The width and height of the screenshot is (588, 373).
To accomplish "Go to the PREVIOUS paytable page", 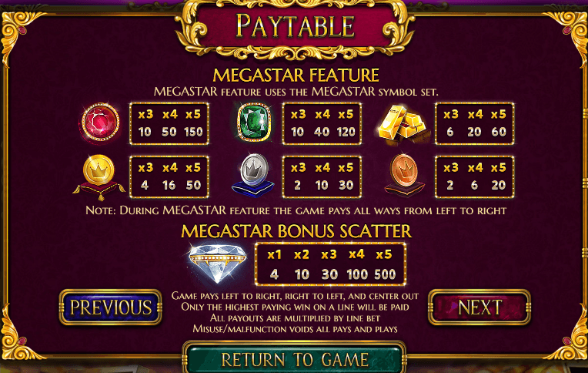I will coord(111,307).
